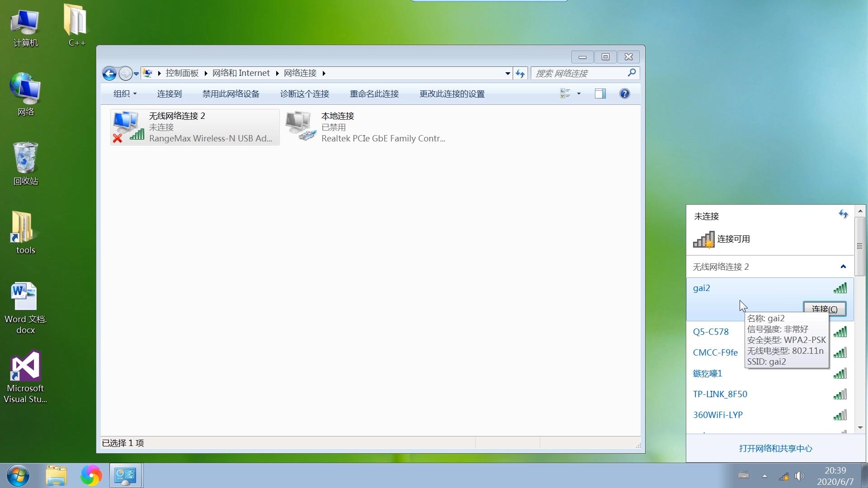Select the TP-LINK_8F50 wireless network

(720, 394)
